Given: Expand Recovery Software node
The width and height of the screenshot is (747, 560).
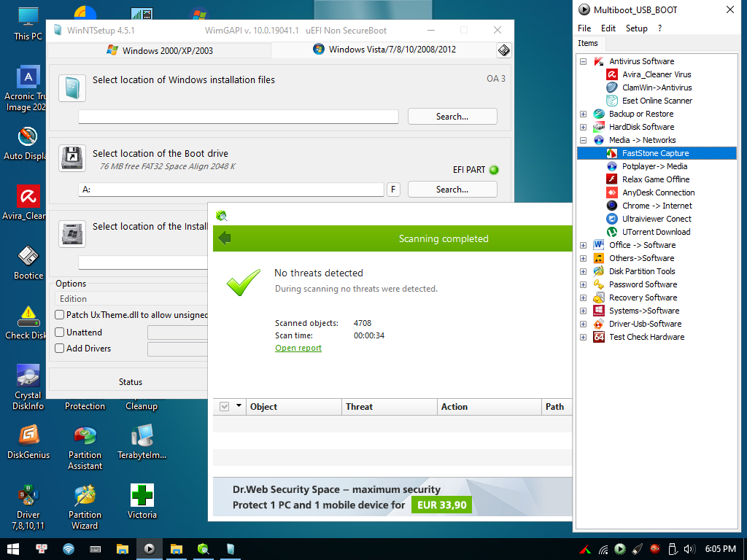Looking at the screenshot, I should pyautogui.click(x=583, y=297).
